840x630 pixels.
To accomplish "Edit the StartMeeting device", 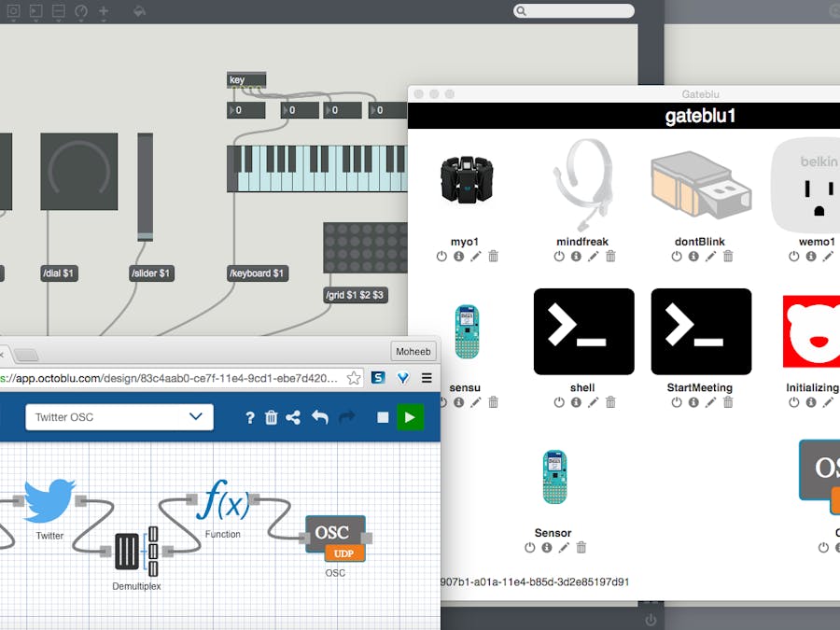I will point(710,402).
